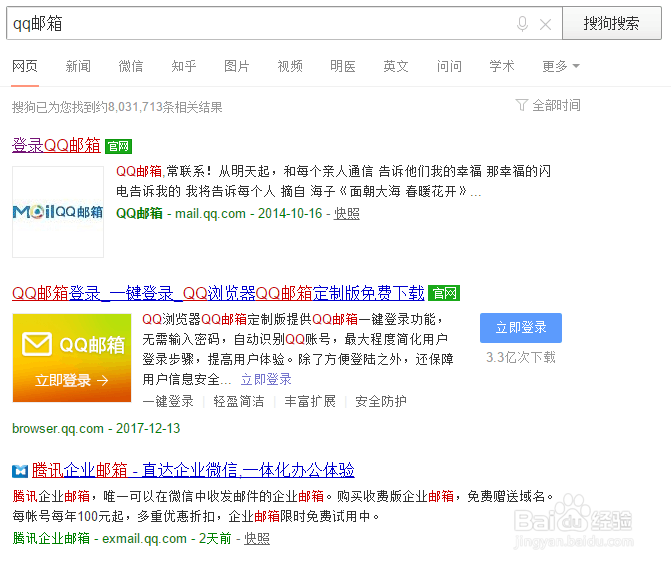The image size is (671, 565).
Task: Open the 快照 link for mail.qq.com
Action: [x=347, y=213]
